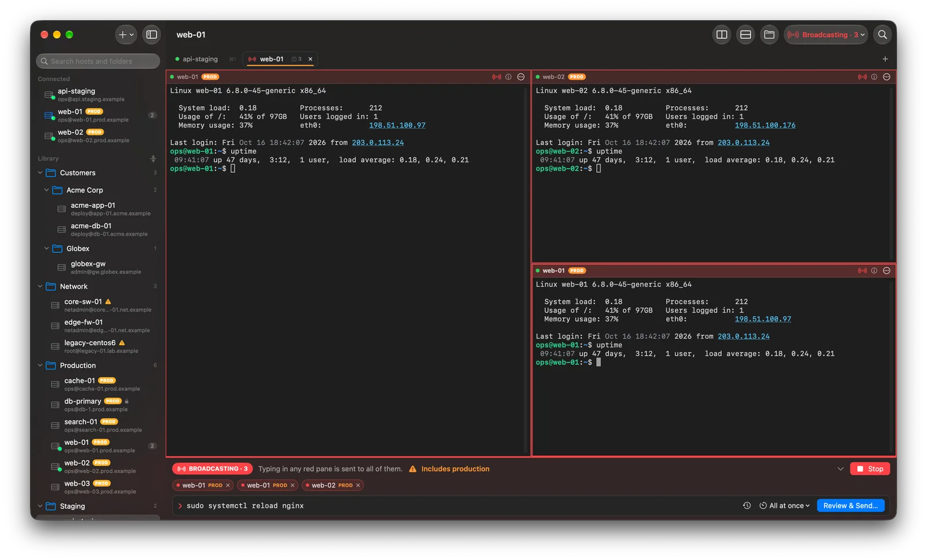Click the split-vertically layout icon in toolbar
This screenshot has width=927, height=560.
(x=721, y=35)
